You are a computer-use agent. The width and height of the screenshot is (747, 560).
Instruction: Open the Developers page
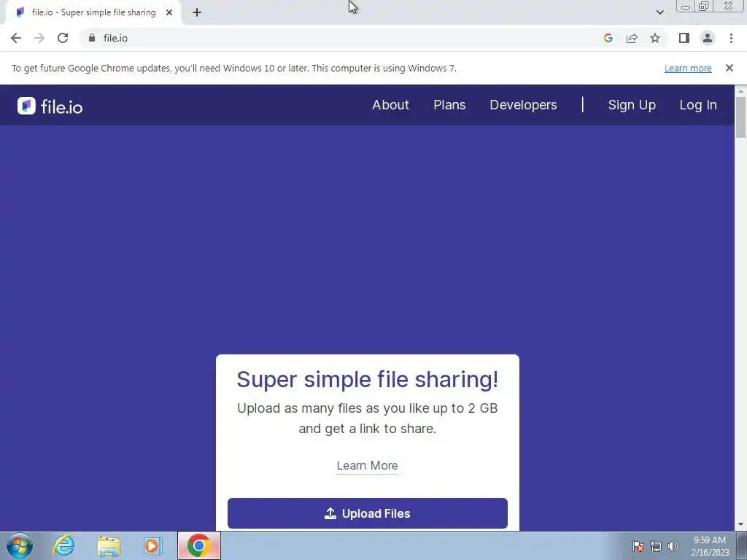tap(523, 105)
